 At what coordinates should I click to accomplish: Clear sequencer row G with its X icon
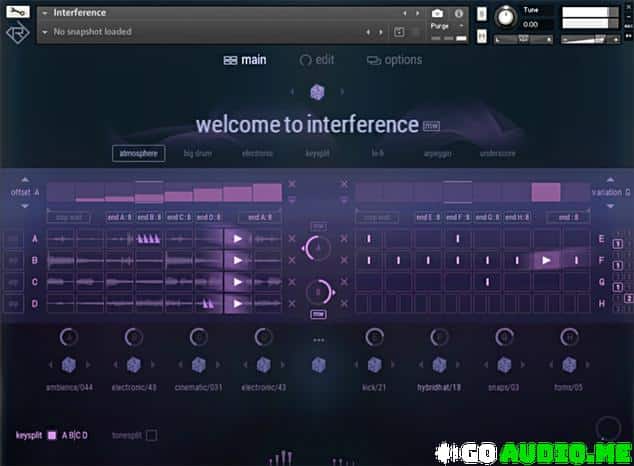pyautogui.click(x=344, y=282)
